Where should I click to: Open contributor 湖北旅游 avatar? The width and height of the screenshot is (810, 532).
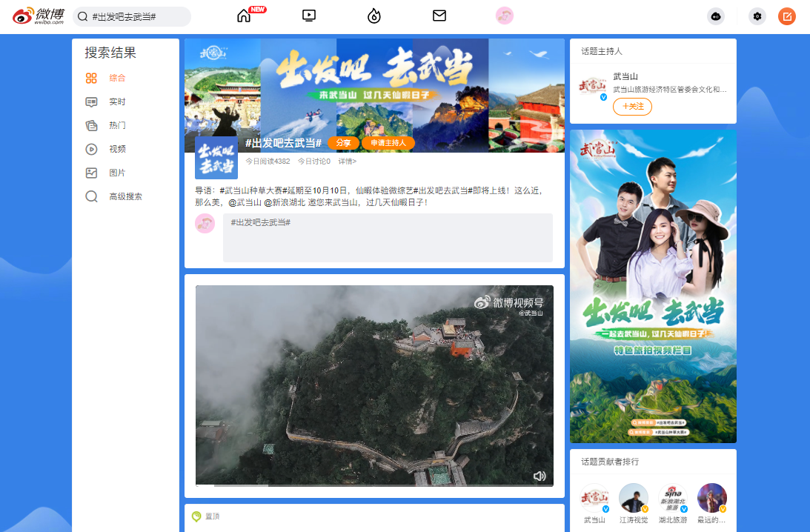[x=673, y=498]
